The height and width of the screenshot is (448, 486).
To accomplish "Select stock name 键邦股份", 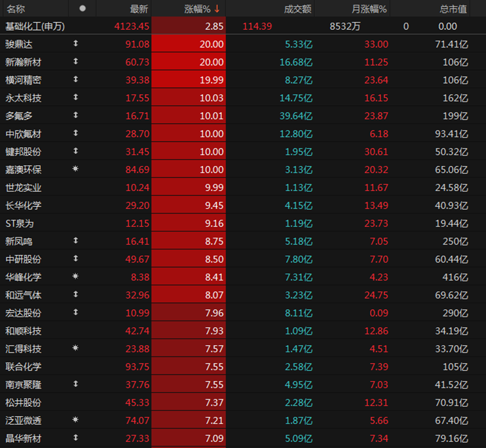I will (x=23, y=152).
